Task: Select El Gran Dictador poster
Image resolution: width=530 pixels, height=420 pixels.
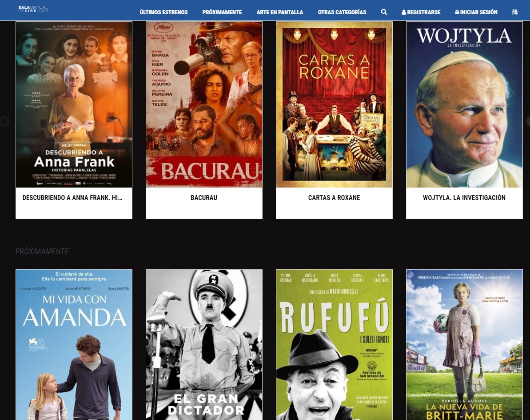Action: (x=204, y=344)
